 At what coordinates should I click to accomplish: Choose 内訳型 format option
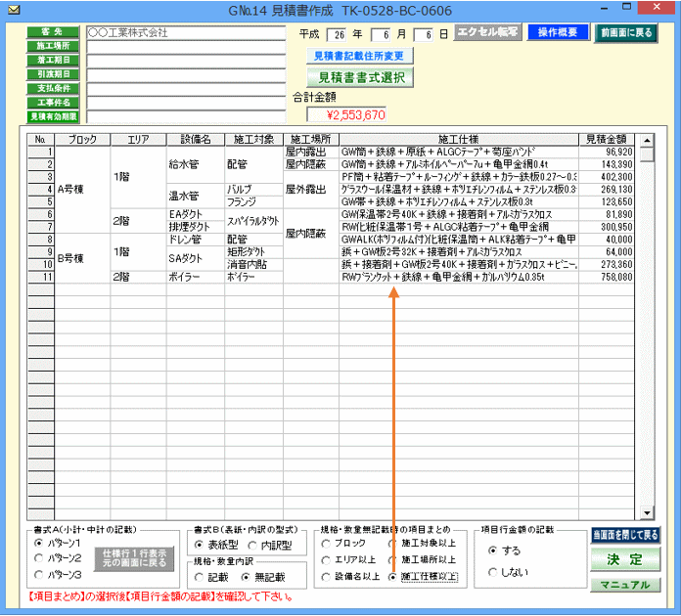tap(252, 546)
